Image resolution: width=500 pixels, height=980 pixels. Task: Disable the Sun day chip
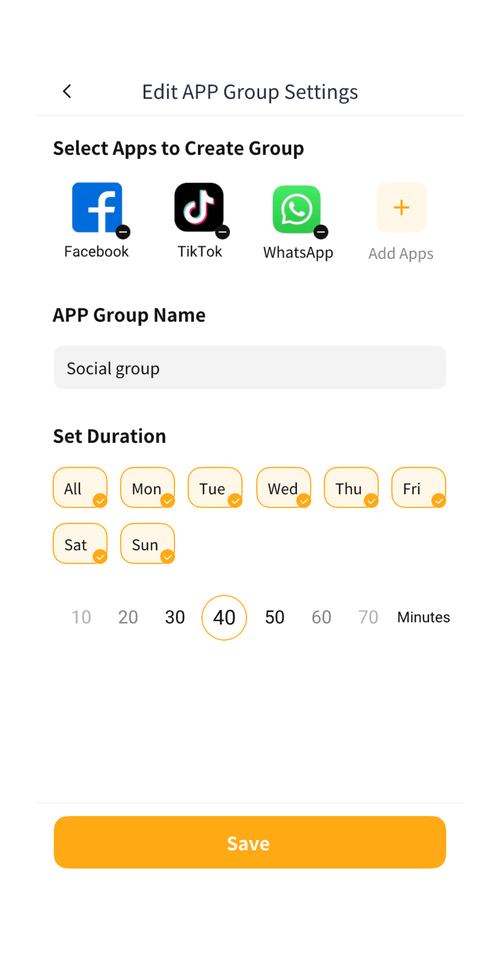tap(147, 544)
